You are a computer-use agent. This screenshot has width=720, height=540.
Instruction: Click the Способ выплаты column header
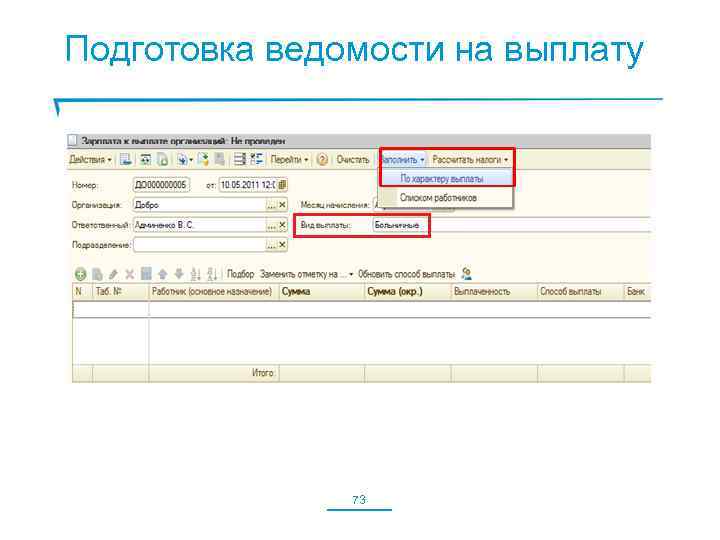point(581,292)
